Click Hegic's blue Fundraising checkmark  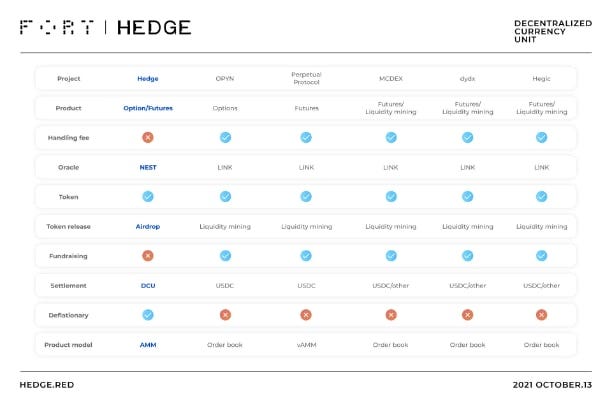[541, 256]
